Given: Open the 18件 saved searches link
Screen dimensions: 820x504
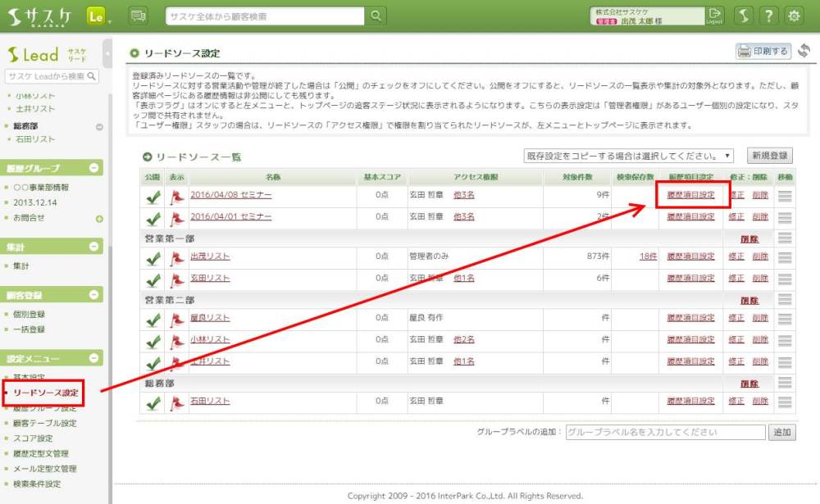Looking at the screenshot, I should (648, 257).
